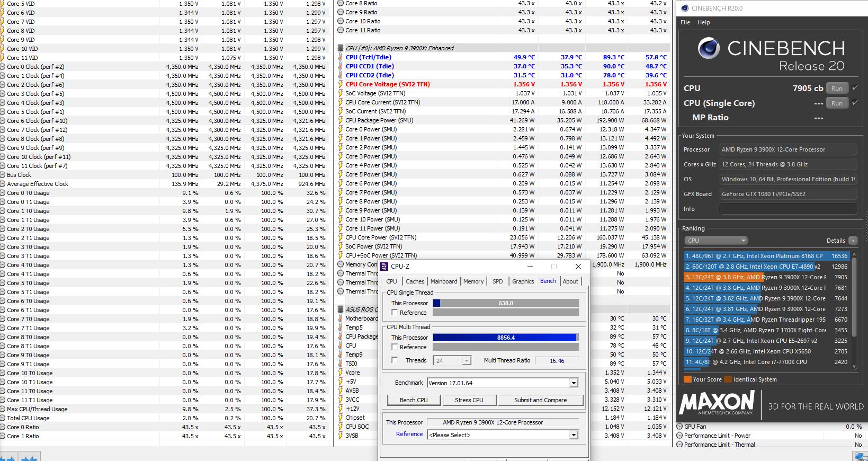The image size is (868, 461).
Task: Click the icon beside CPU Package Power (SMU)
Action: click(x=341, y=120)
